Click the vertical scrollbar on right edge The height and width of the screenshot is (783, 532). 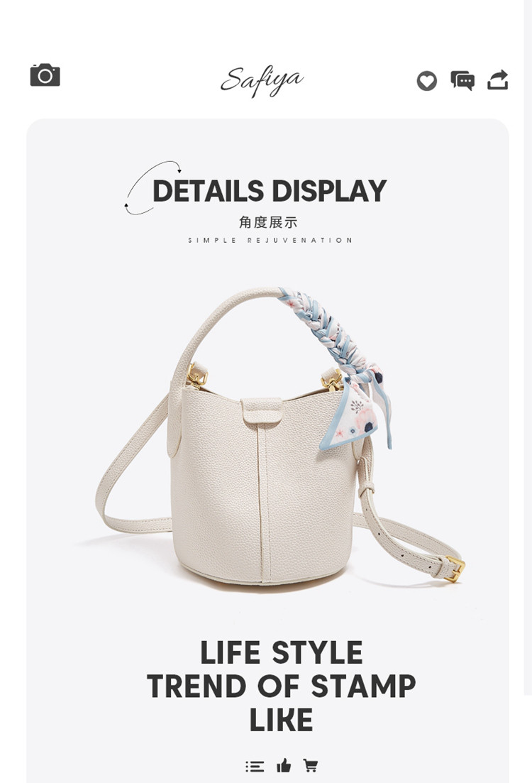[528, 347]
